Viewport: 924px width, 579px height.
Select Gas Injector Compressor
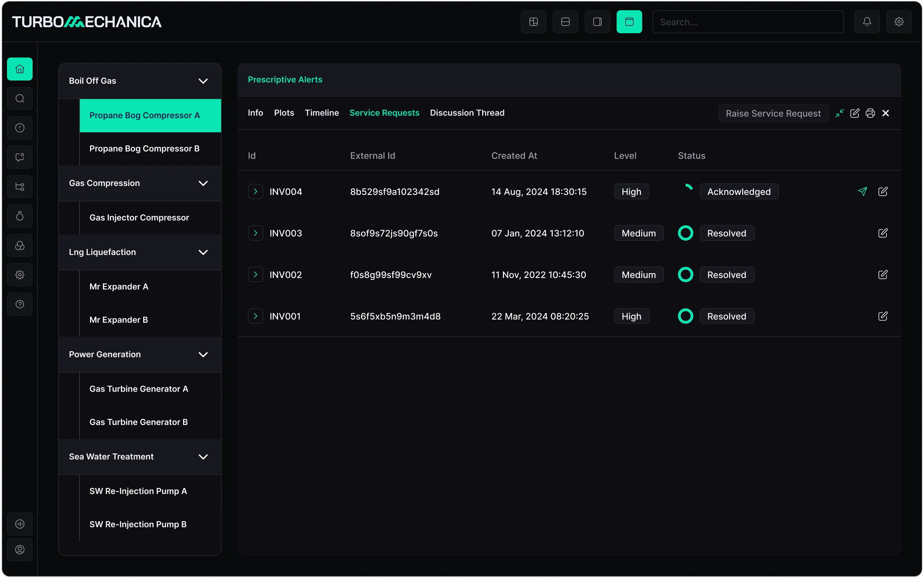click(150, 218)
